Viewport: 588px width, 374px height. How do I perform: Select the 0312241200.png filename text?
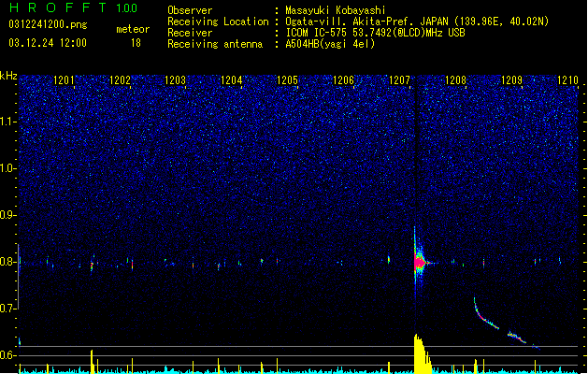point(48,24)
